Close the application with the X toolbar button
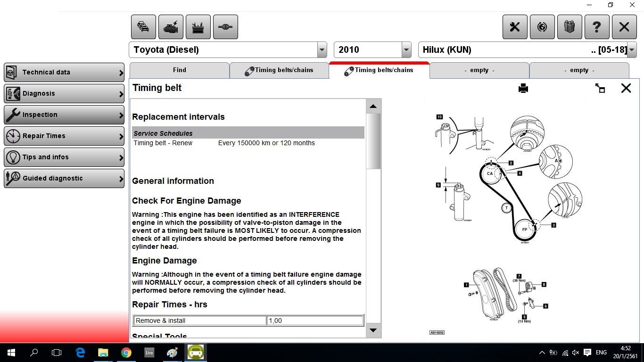644x362 pixels. tap(624, 27)
